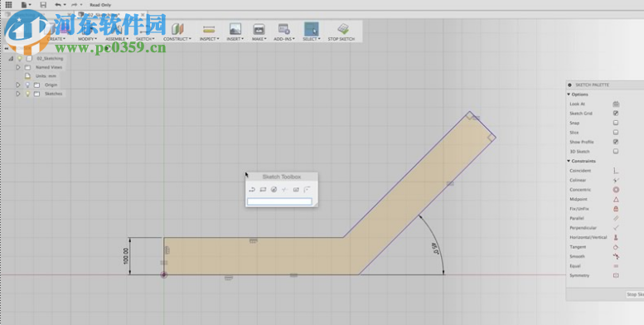The width and height of the screenshot is (644, 325).
Task: Click the Redo arrow
Action: [x=75, y=5]
